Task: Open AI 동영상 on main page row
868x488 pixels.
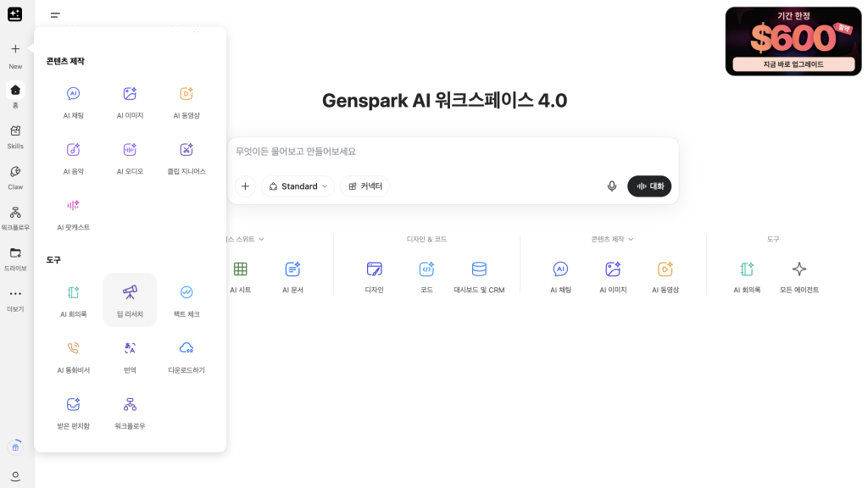Action: [x=665, y=277]
